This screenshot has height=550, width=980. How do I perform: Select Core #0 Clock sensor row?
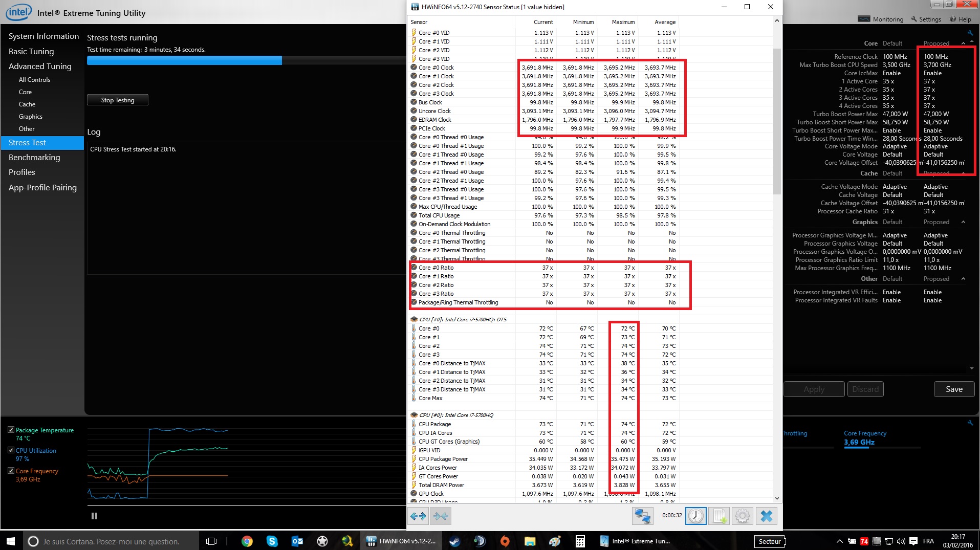[x=543, y=68]
